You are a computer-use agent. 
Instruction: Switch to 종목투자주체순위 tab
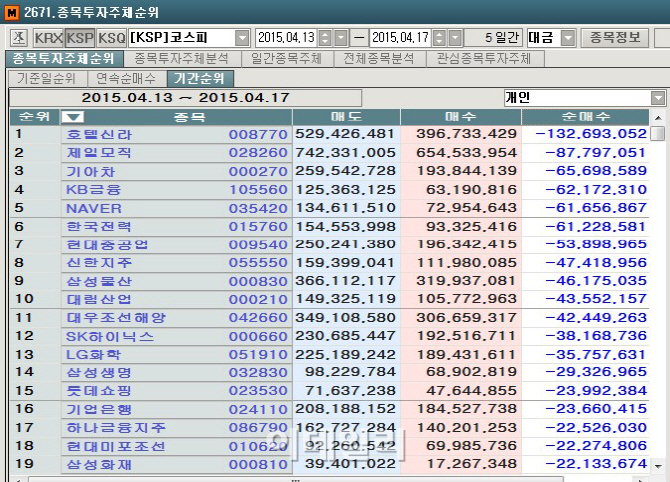click(x=64, y=59)
